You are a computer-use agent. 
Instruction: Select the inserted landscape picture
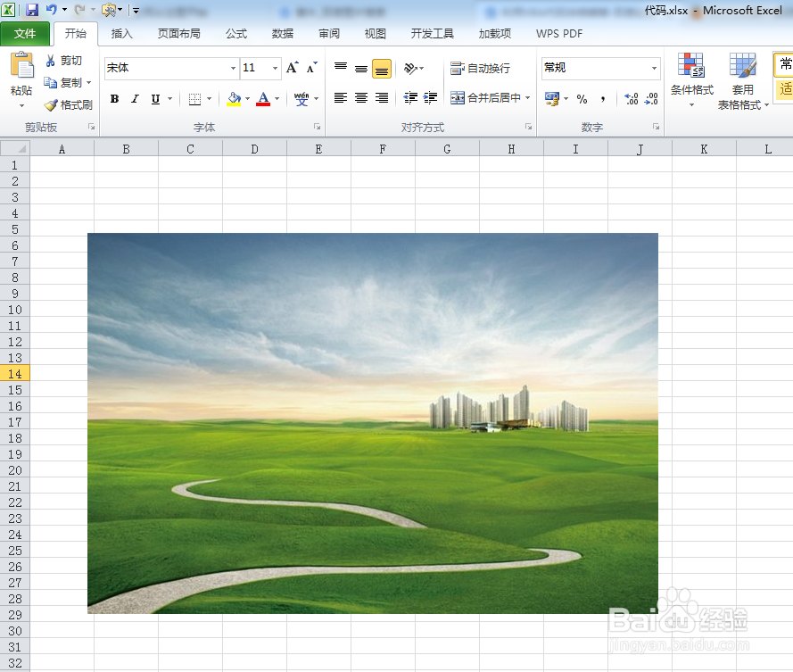(x=373, y=423)
